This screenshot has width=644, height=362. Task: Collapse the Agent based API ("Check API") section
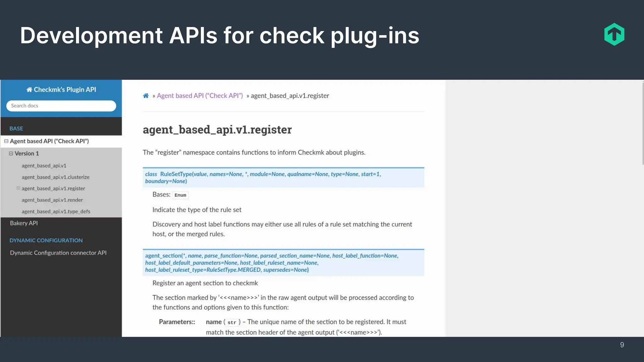pos(6,141)
